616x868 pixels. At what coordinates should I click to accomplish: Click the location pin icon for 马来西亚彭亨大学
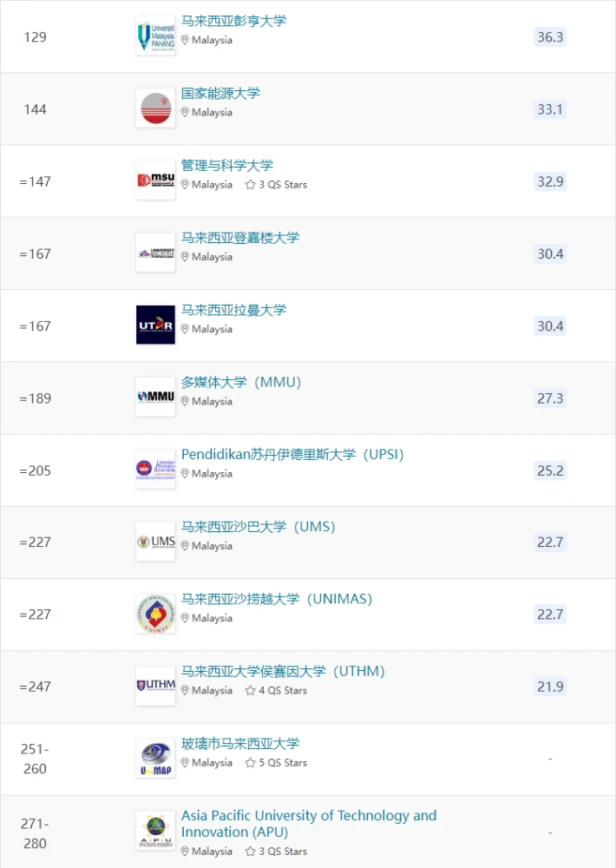coord(185,40)
